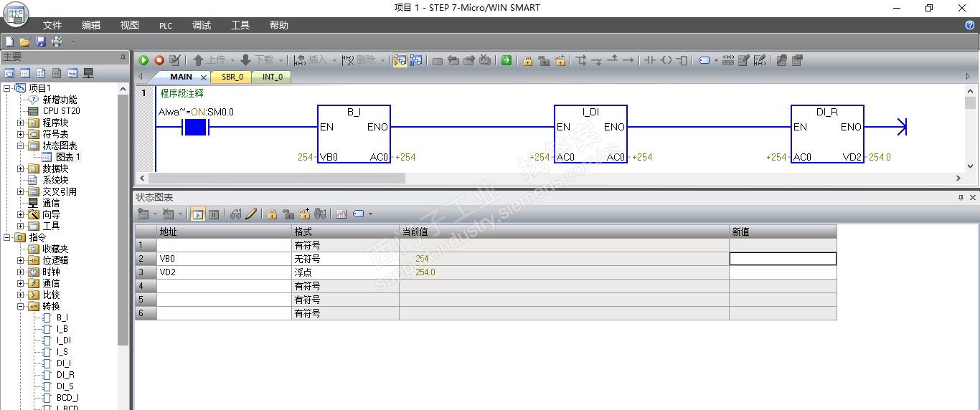
Task: Click the print icon in quick toolbar
Action: [57, 42]
